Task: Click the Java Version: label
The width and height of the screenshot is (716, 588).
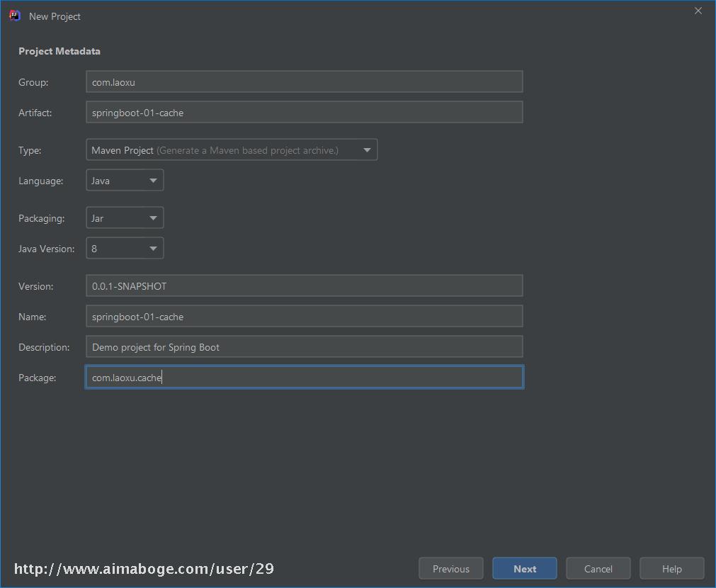Action: coord(46,249)
